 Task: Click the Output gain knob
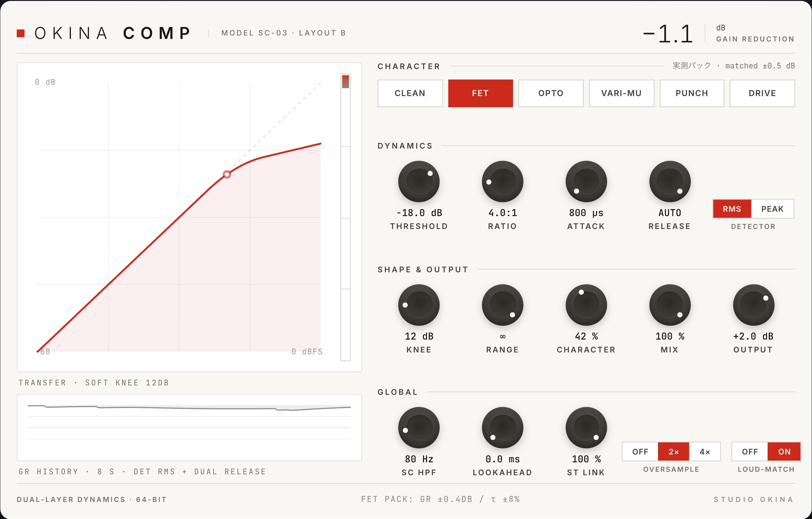click(753, 305)
